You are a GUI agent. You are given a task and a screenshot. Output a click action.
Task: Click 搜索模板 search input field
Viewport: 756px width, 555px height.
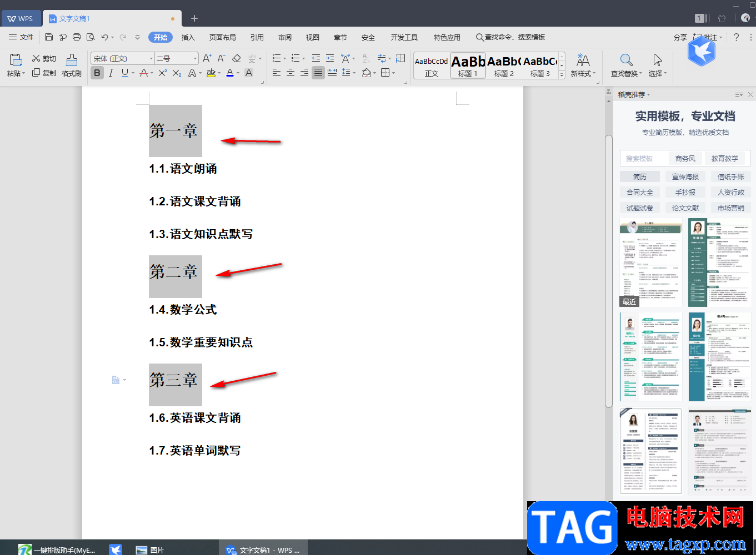click(x=644, y=158)
